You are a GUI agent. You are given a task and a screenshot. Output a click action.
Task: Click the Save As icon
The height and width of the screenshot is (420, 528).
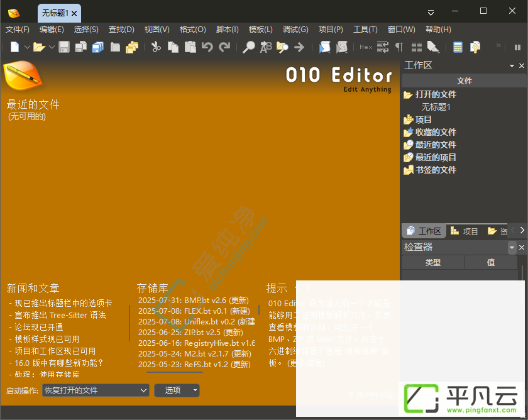[80, 47]
